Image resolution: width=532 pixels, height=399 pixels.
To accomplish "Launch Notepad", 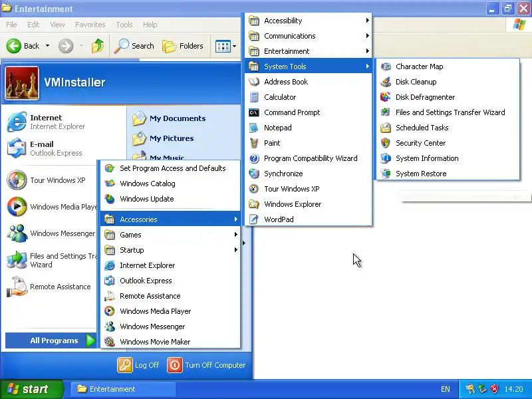I will (308, 128).
